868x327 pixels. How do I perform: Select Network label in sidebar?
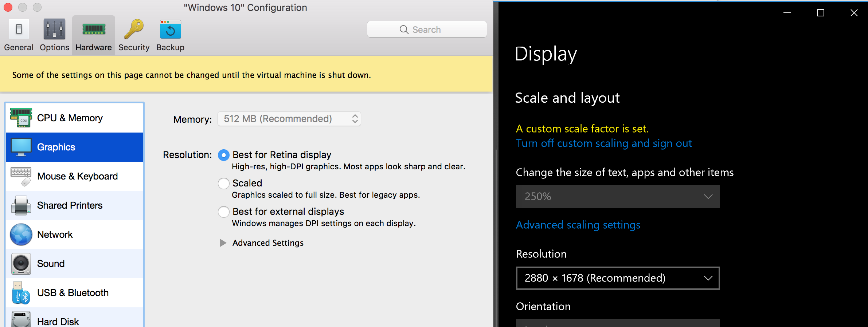(55, 235)
